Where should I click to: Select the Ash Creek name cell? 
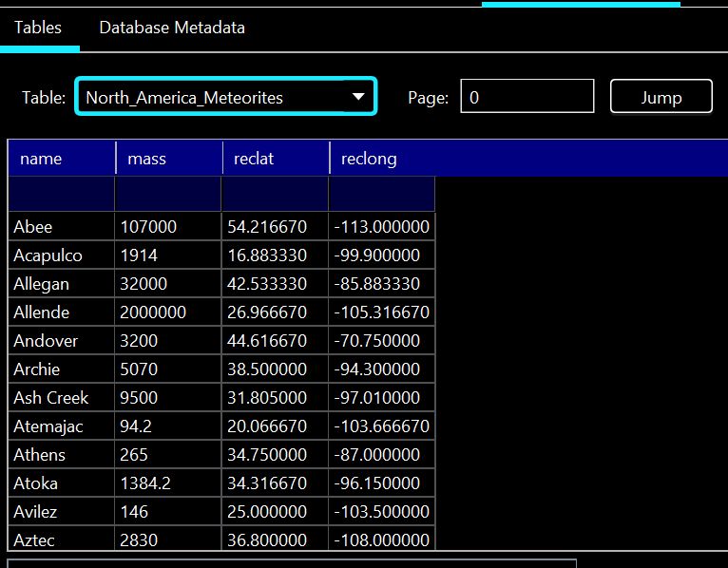click(x=61, y=398)
